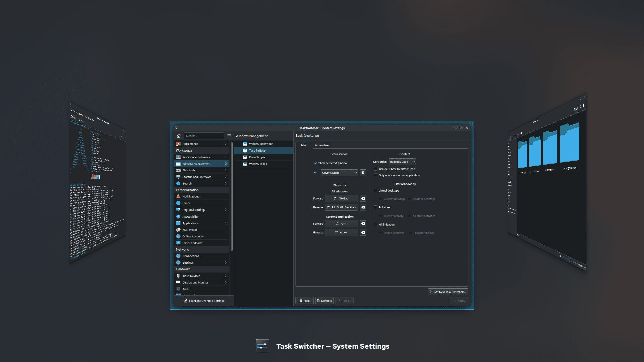
Task: Select Task Switcher in Window Management list
Action: 264,151
